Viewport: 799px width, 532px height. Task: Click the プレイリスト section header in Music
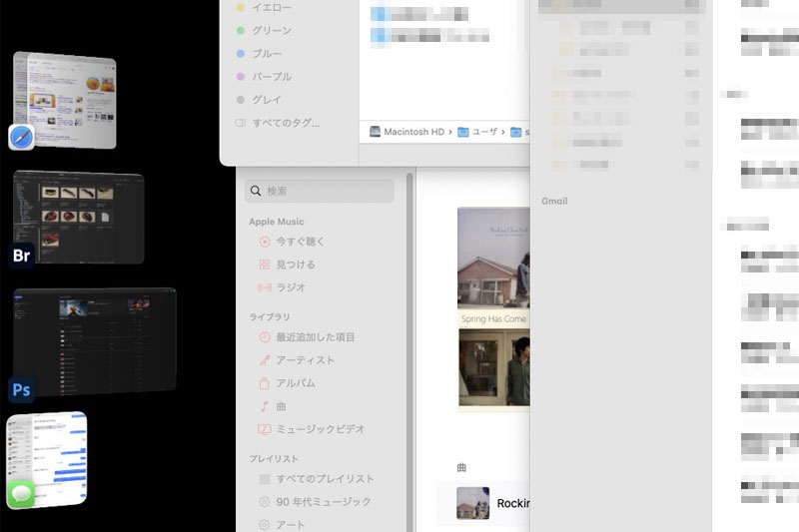click(x=274, y=459)
